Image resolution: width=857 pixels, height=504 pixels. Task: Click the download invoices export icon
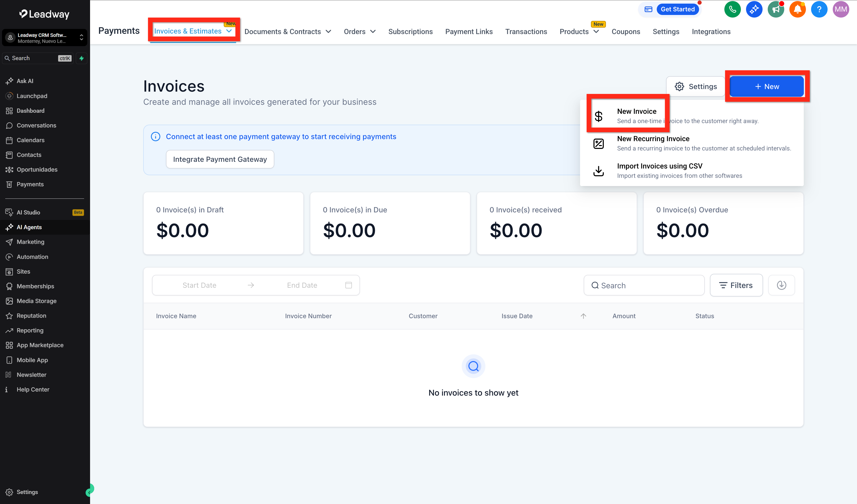[781, 285]
